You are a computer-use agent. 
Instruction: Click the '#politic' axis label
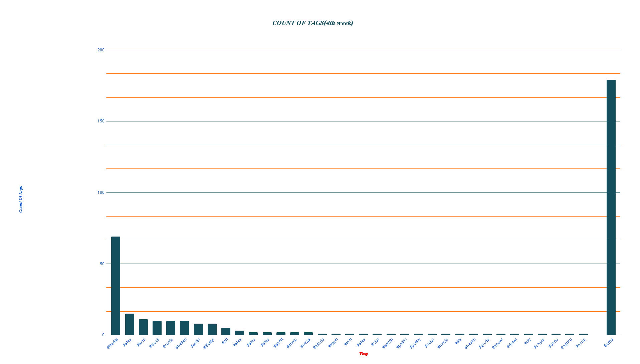[x=402, y=343]
